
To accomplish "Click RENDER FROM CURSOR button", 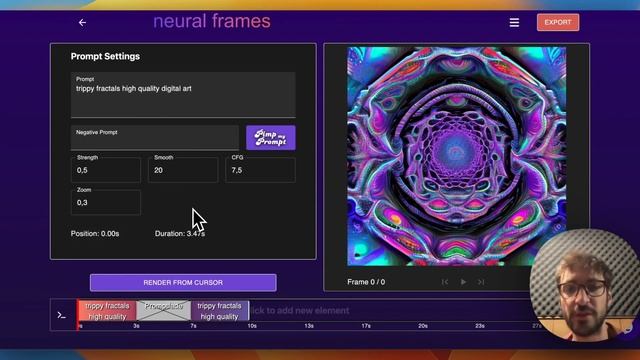I will (183, 282).
